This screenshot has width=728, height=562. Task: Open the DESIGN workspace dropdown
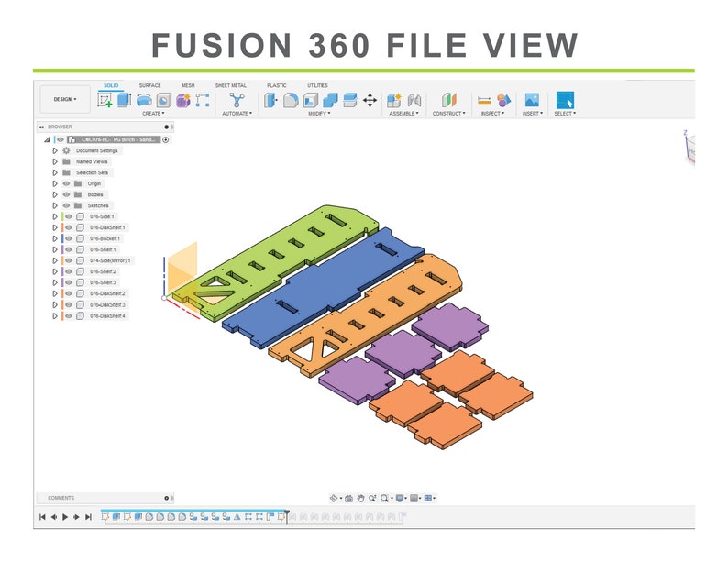point(65,99)
